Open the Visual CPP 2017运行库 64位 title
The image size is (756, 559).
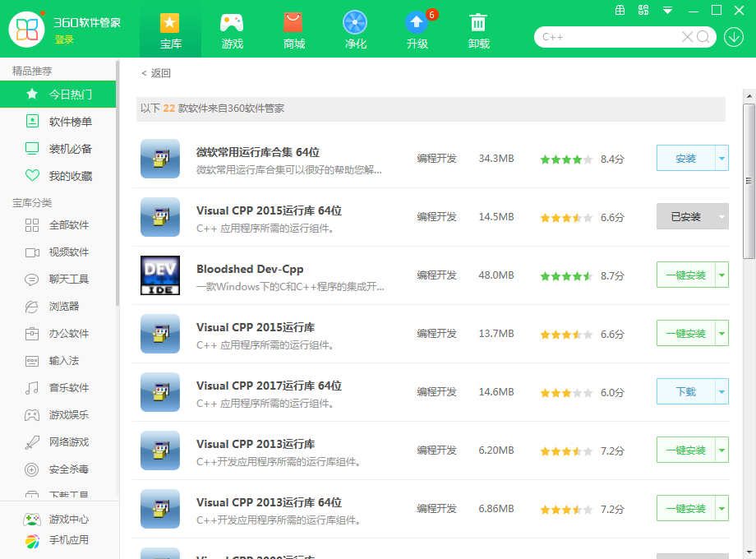[x=269, y=386]
